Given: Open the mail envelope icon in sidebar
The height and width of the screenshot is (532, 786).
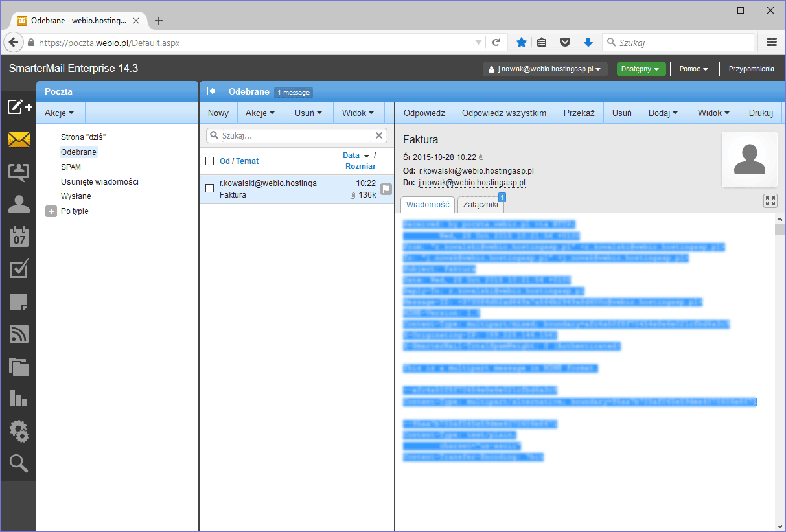Looking at the screenshot, I should coord(19,139).
